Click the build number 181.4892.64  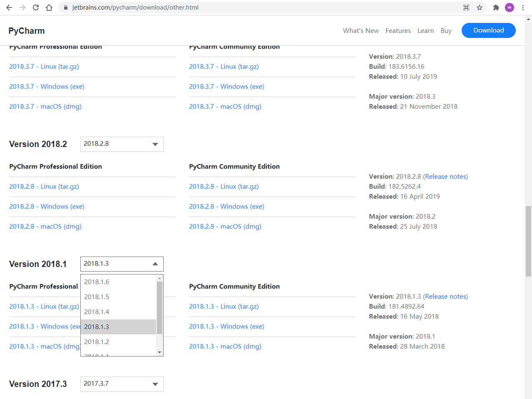click(x=406, y=307)
